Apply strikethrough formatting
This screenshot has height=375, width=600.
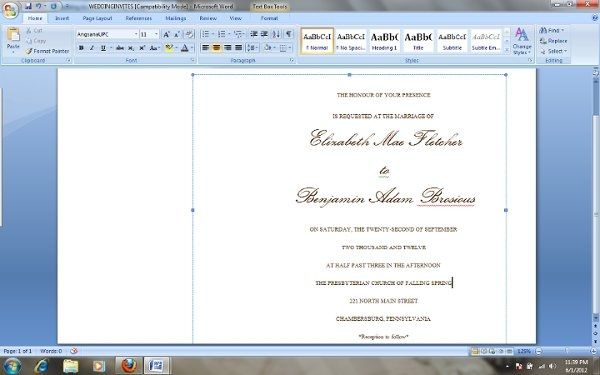pyautogui.click(x=120, y=48)
